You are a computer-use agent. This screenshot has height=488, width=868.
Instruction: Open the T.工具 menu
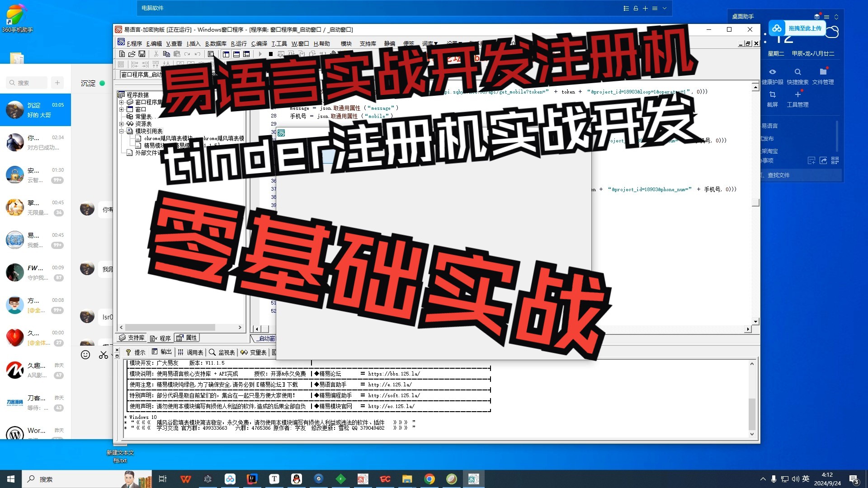click(279, 43)
